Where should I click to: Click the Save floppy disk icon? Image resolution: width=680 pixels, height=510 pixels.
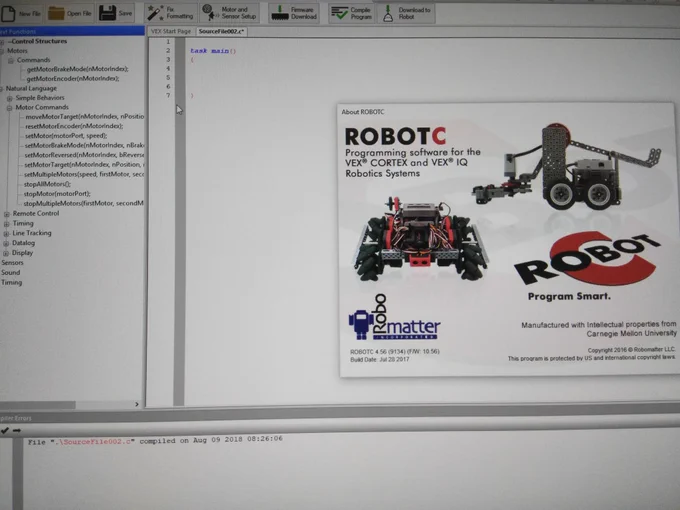coord(107,13)
